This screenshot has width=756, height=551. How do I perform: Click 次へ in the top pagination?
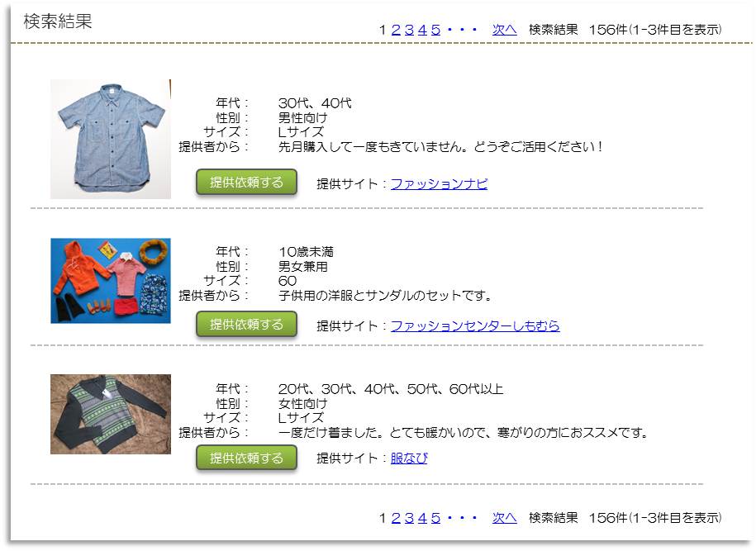[x=504, y=30]
